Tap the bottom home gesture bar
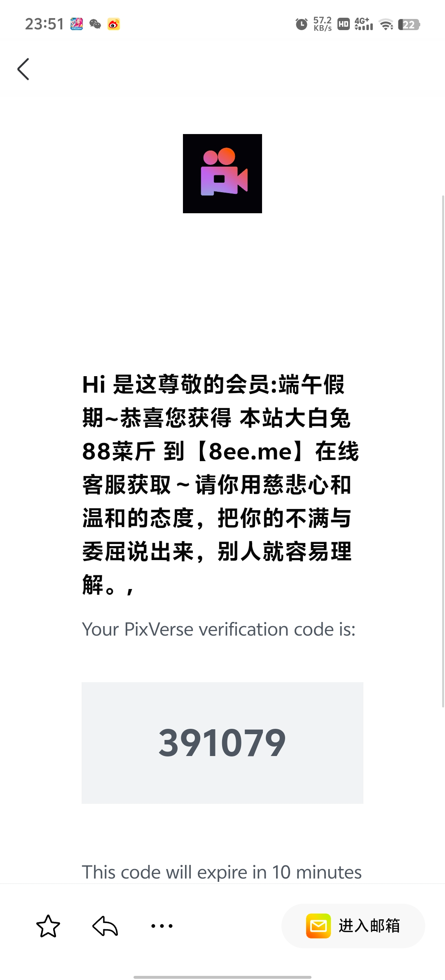445x980 pixels. coord(222,977)
